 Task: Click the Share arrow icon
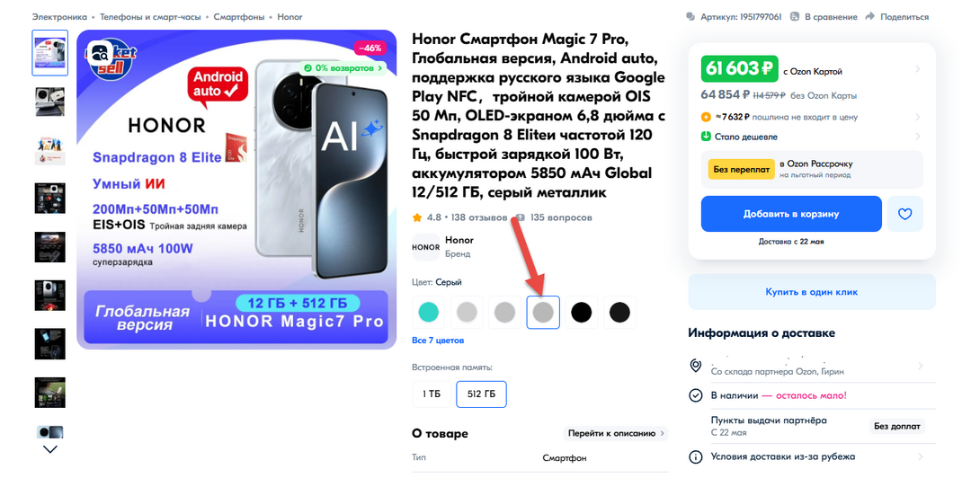pos(869,16)
